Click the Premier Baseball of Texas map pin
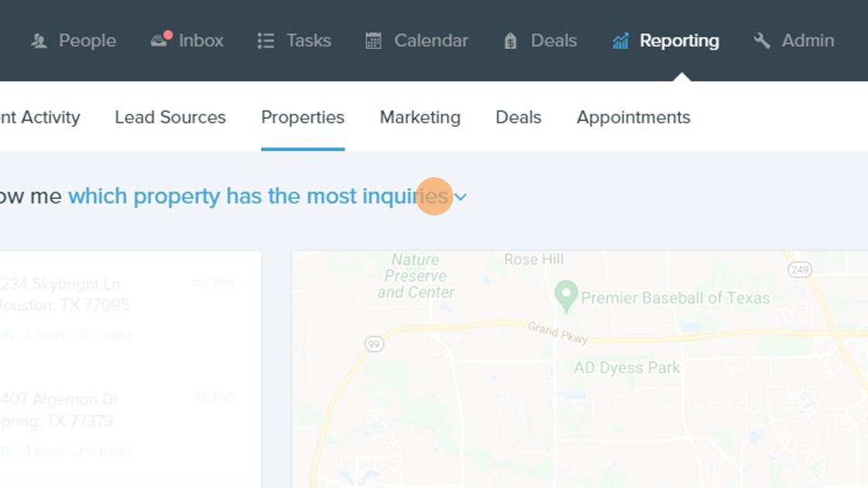This screenshot has height=488, width=868. [567, 295]
